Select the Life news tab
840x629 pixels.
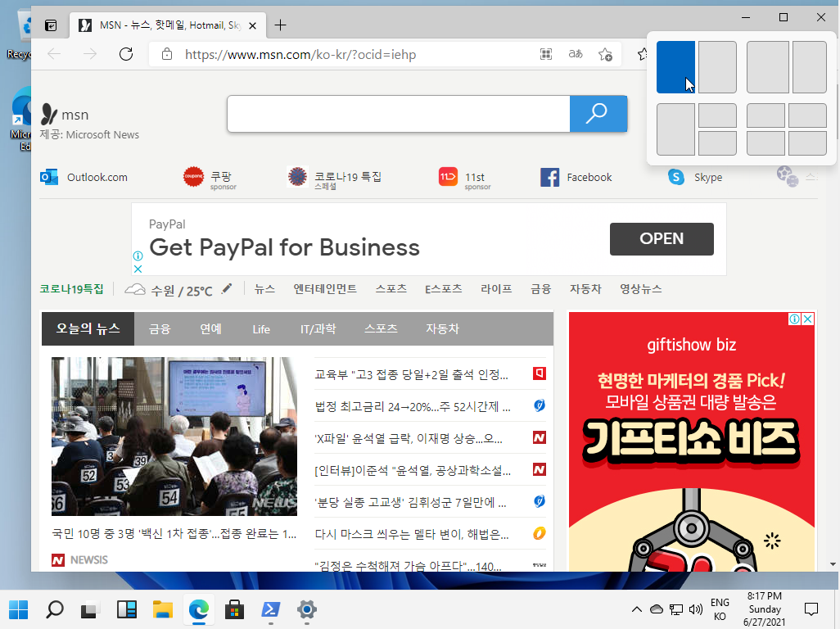click(x=261, y=329)
